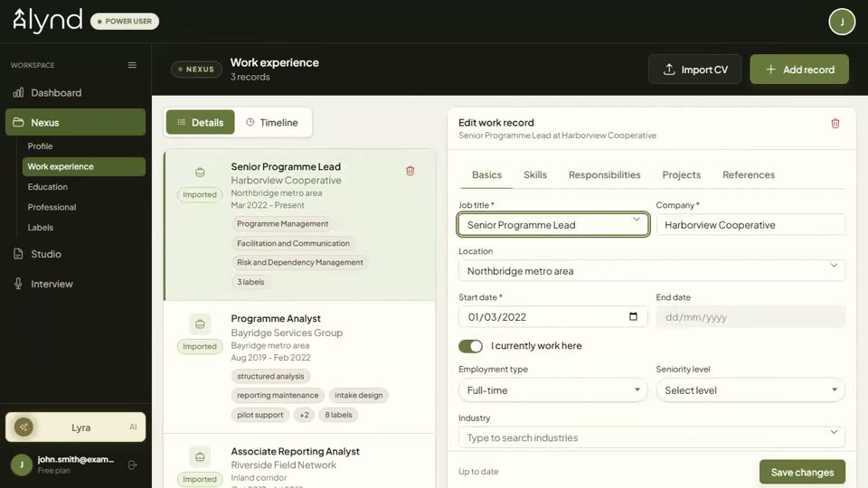Screen dimensions: 868x488
Task: Open the Employment type Full-time dropdown
Action: tap(552, 390)
